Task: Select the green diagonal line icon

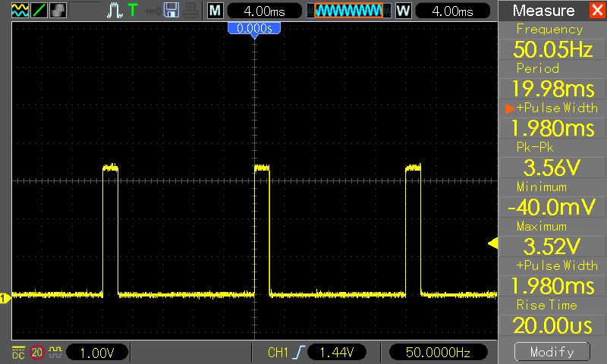Action: (x=38, y=11)
